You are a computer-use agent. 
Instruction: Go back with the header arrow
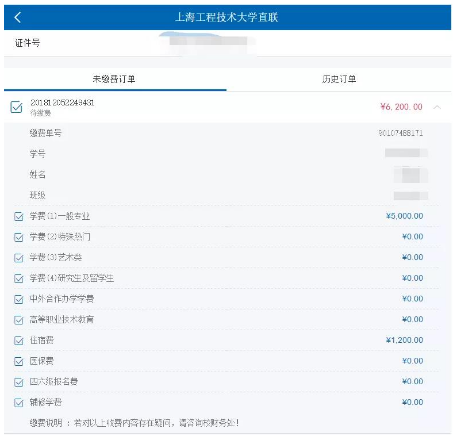tap(18, 17)
